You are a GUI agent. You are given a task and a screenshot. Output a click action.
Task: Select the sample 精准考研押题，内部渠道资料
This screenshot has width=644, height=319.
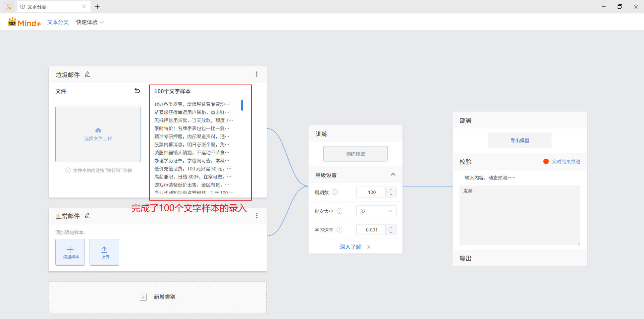(x=192, y=137)
